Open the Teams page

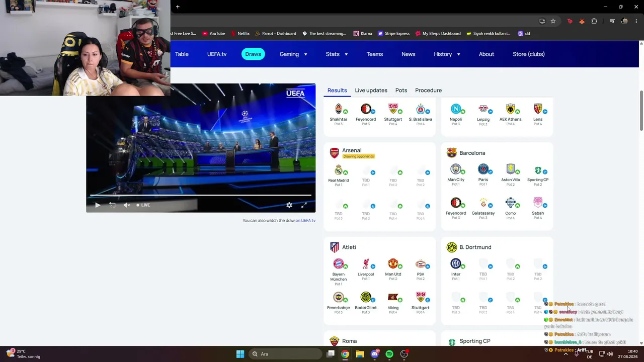coord(374,54)
